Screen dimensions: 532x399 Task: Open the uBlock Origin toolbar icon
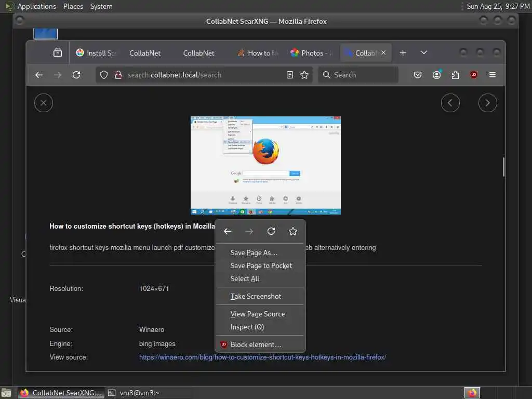(x=474, y=75)
